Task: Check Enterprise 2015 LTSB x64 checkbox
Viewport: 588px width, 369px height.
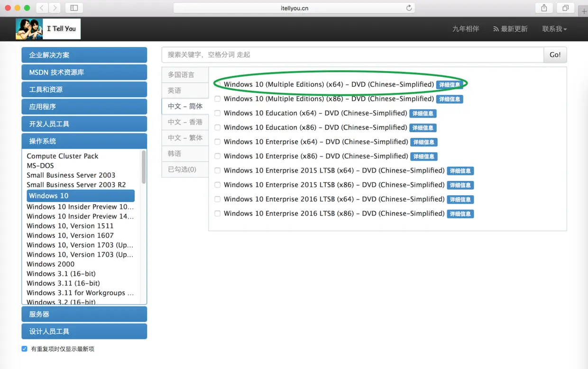Action: 217,171
